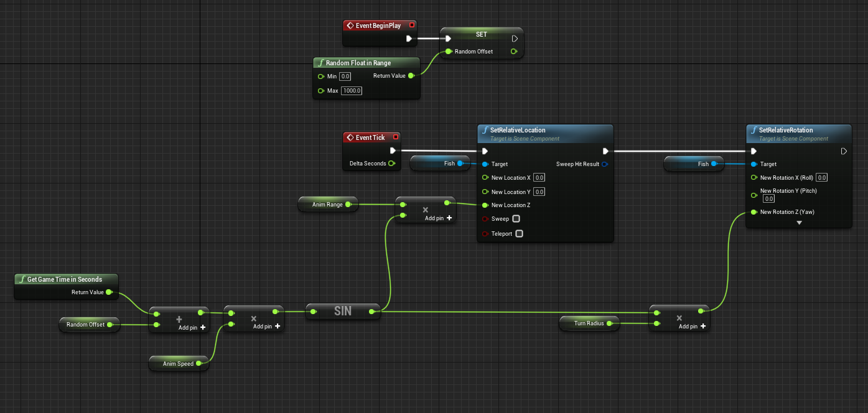The image size is (868, 413).
Task: Enable the Sweep checkbox on SetRelativeLocation
Action: (x=516, y=218)
